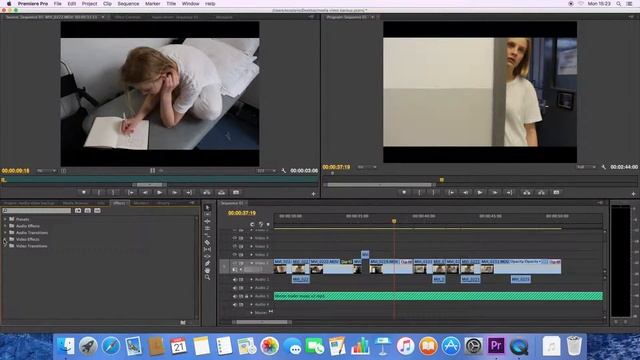
Task: Expand the Master track
Action: [x=251, y=313]
